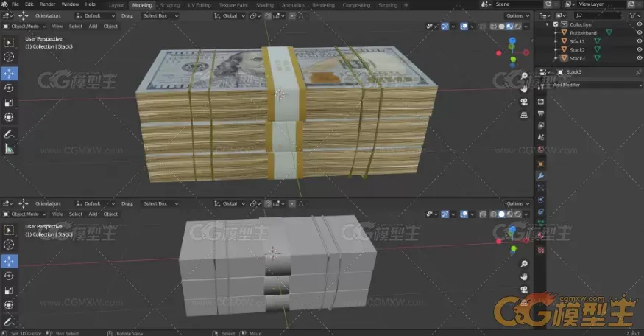Switch top viewport to solid shading
Image resolution: width=644 pixels, height=336 pixels.
point(501,27)
